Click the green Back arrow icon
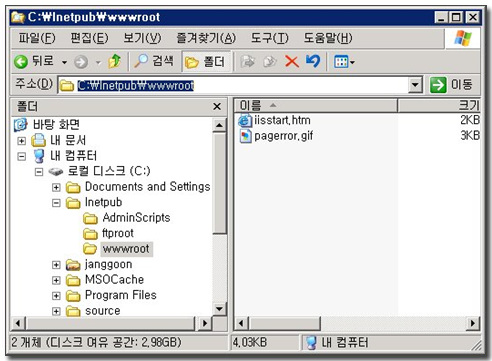The width and height of the screenshot is (492, 361). (21, 62)
